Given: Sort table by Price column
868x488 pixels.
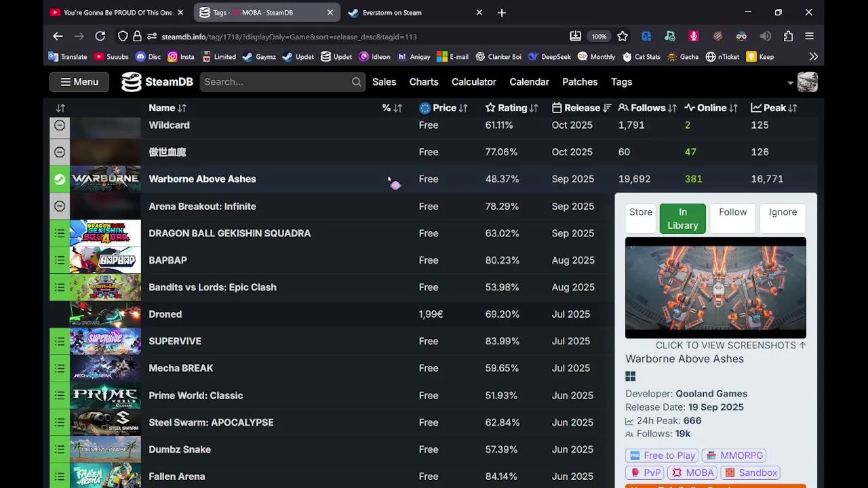Looking at the screenshot, I should (443, 108).
